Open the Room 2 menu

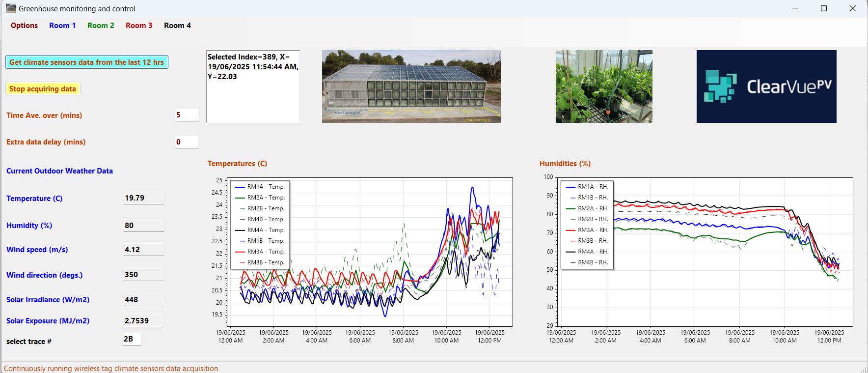pos(101,26)
